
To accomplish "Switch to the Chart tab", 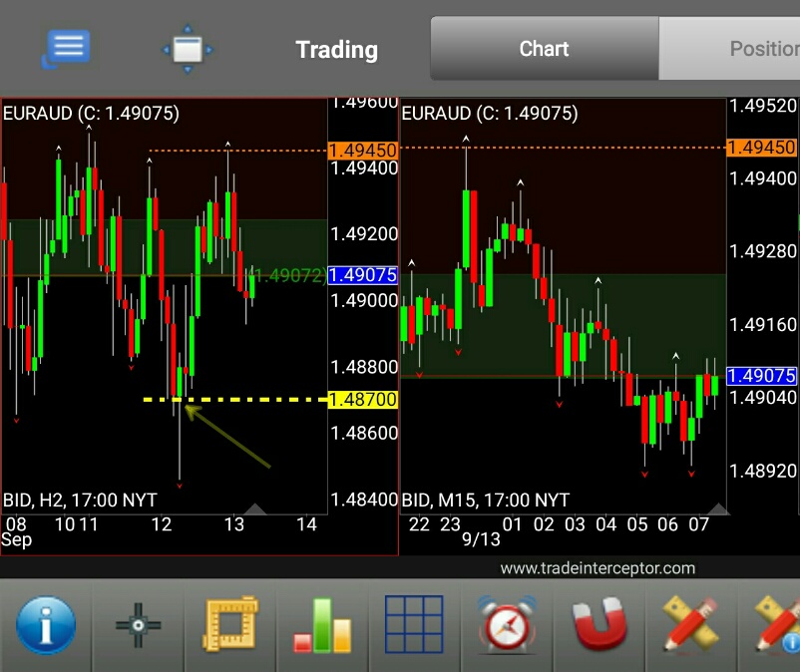I will [x=545, y=49].
